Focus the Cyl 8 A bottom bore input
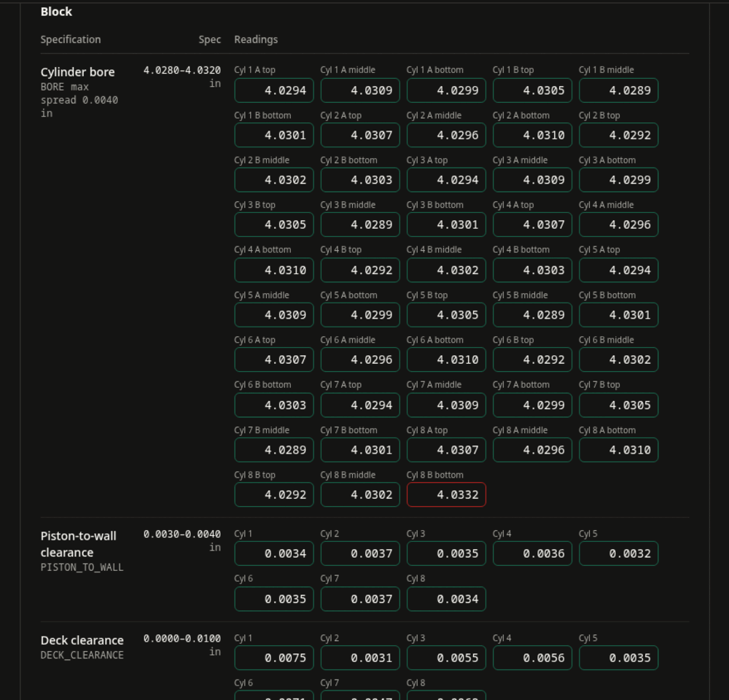This screenshot has height=700, width=729. tap(618, 450)
